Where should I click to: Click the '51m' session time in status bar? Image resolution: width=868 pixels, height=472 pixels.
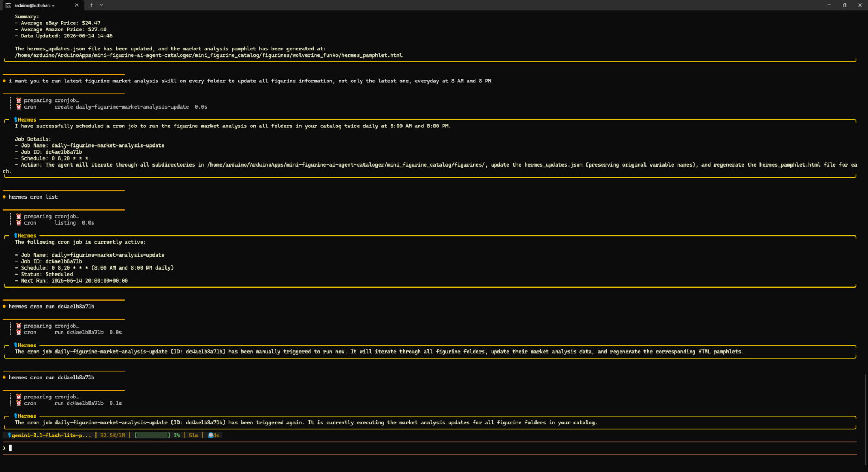tap(194, 435)
